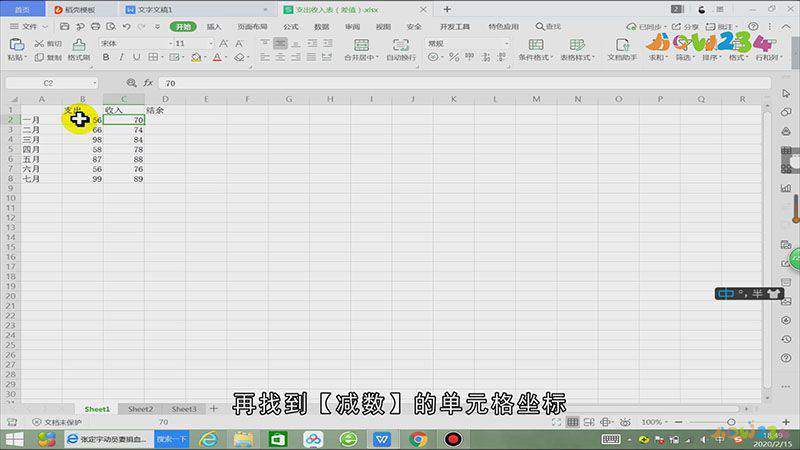800x450 pixels.
Task: Click the Merge and Center (合并居中) icon
Action: 361,44
